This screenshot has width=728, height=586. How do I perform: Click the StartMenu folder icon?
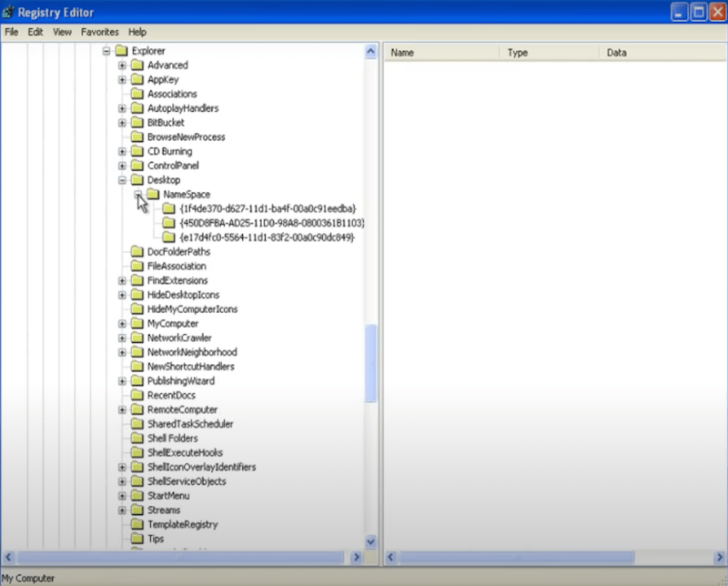pyautogui.click(x=136, y=496)
